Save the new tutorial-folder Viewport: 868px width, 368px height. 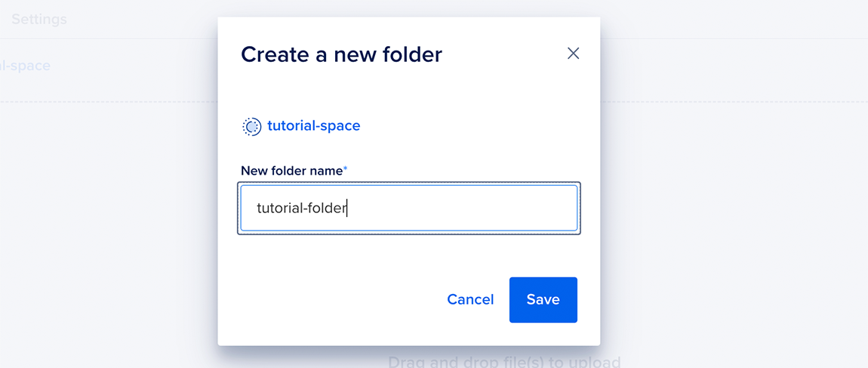[543, 299]
